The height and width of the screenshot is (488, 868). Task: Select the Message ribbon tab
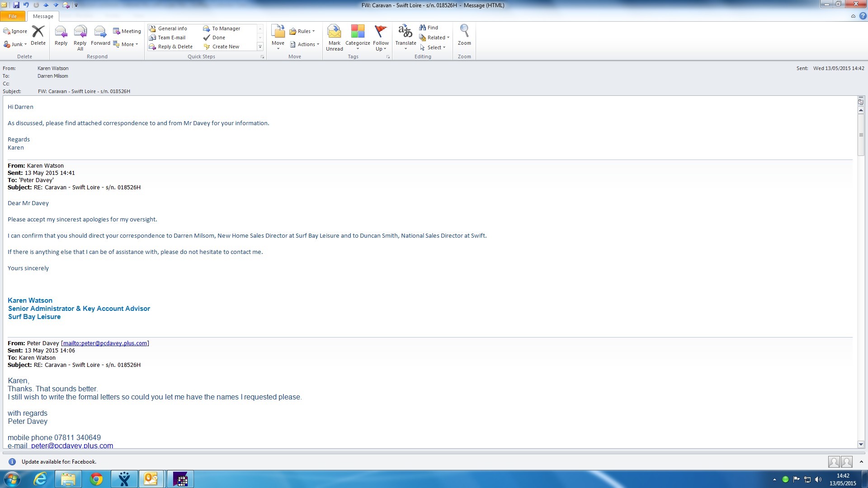43,16
